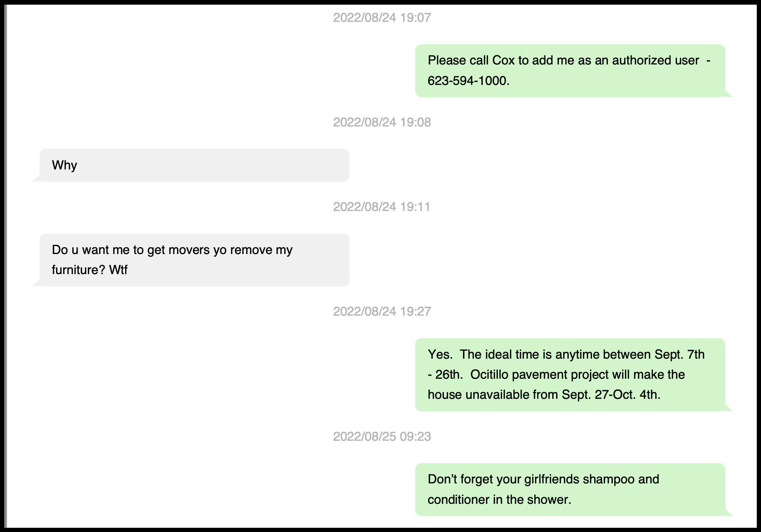Click the 2022/08/24 19:07 timestamp
This screenshot has width=761, height=532.
click(382, 18)
